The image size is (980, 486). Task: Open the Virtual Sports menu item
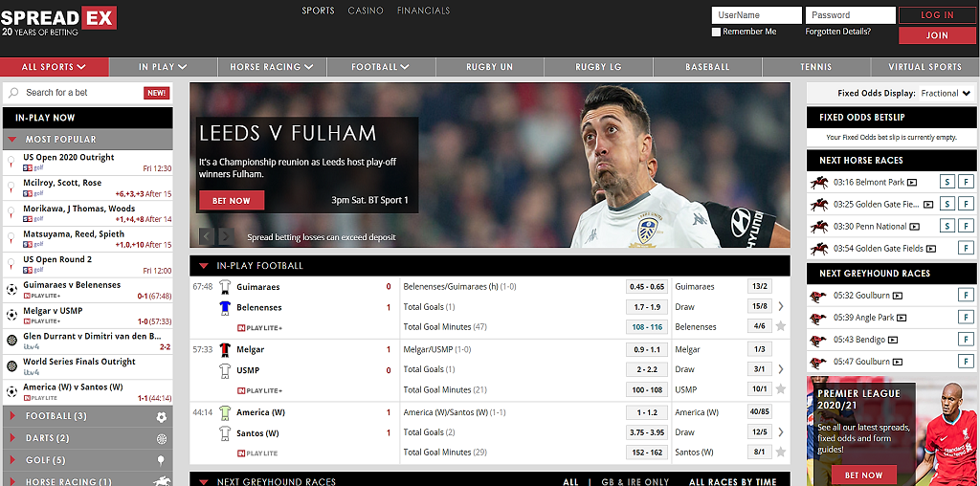click(x=925, y=67)
